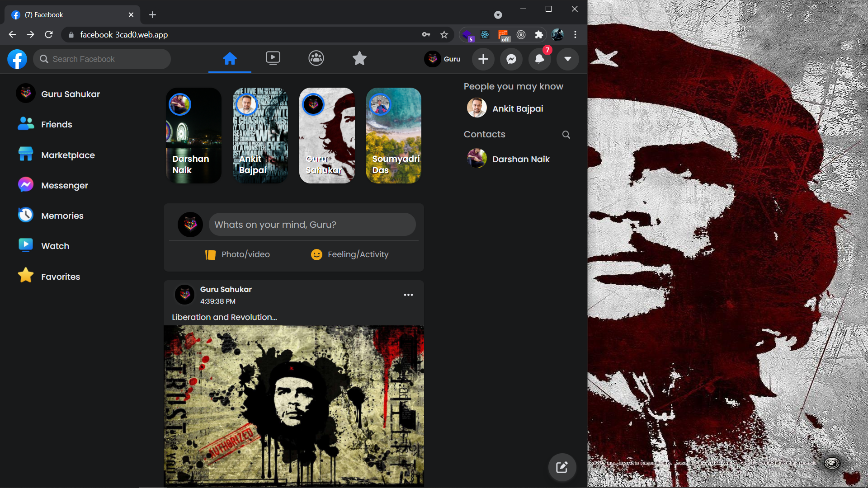Open the Chrome extensions puzzle icon

[538, 34]
